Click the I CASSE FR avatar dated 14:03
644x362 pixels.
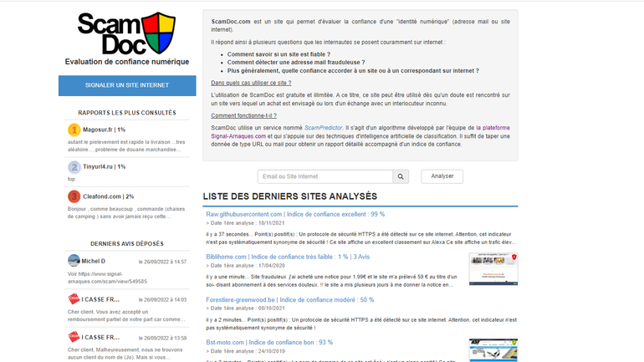(74, 298)
